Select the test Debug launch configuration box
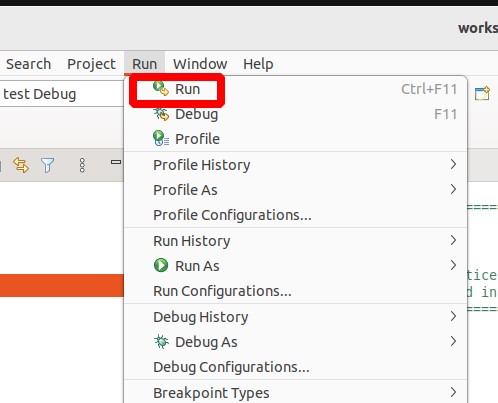The height and width of the screenshot is (403, 498). 62,94
